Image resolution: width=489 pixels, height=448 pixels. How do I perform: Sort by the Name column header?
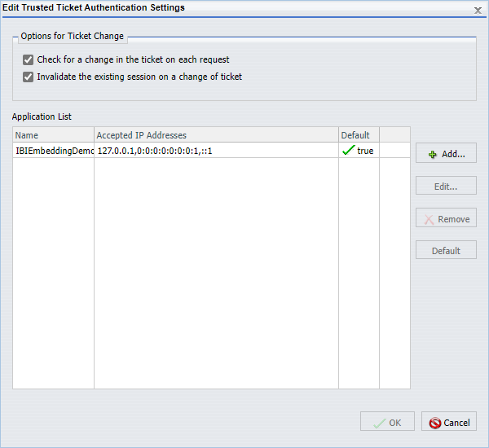point(53,135)
